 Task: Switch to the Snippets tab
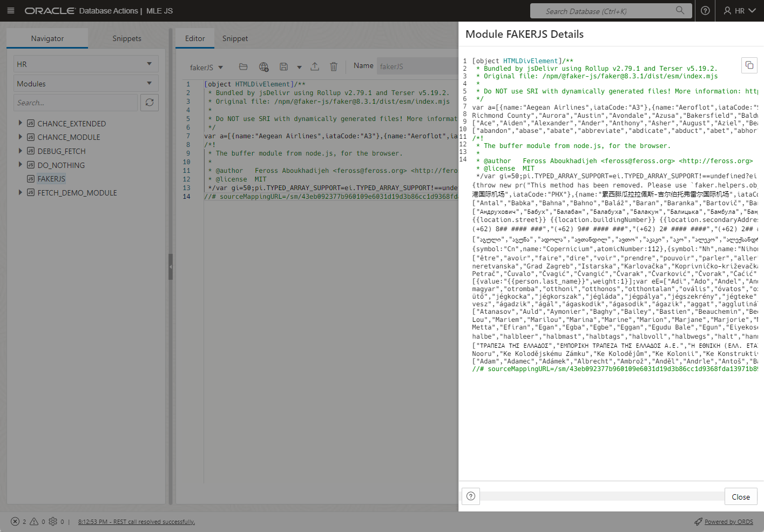(x=127, y=38)
